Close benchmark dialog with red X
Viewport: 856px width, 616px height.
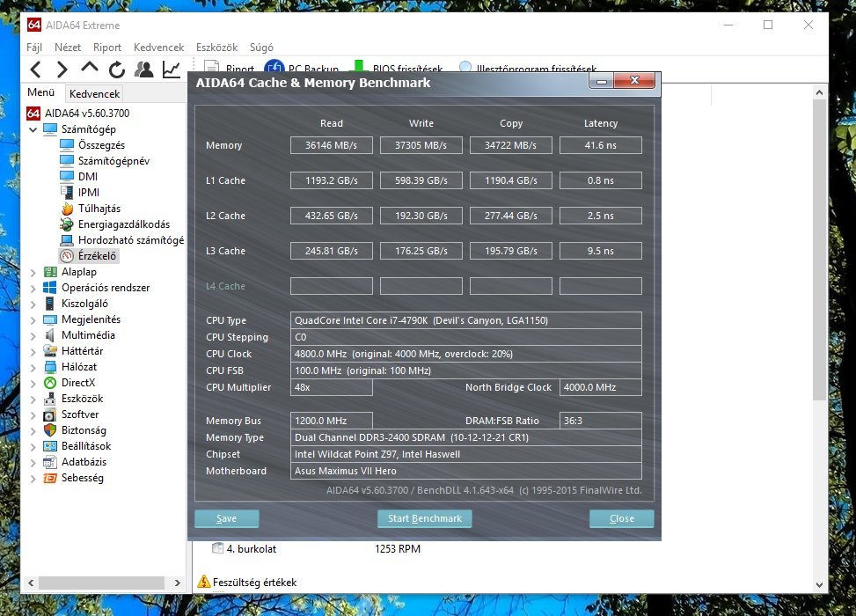pos(634,80)
